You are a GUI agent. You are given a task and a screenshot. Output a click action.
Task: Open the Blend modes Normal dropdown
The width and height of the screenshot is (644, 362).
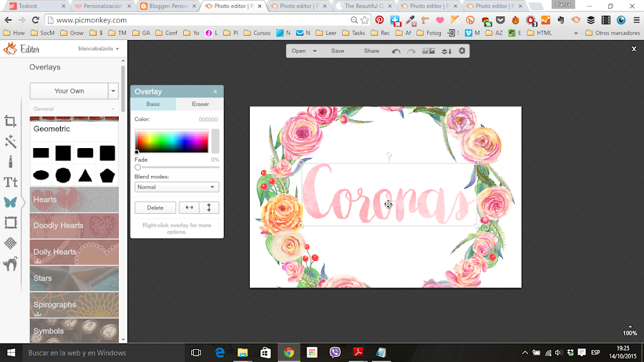coord(177,187)
